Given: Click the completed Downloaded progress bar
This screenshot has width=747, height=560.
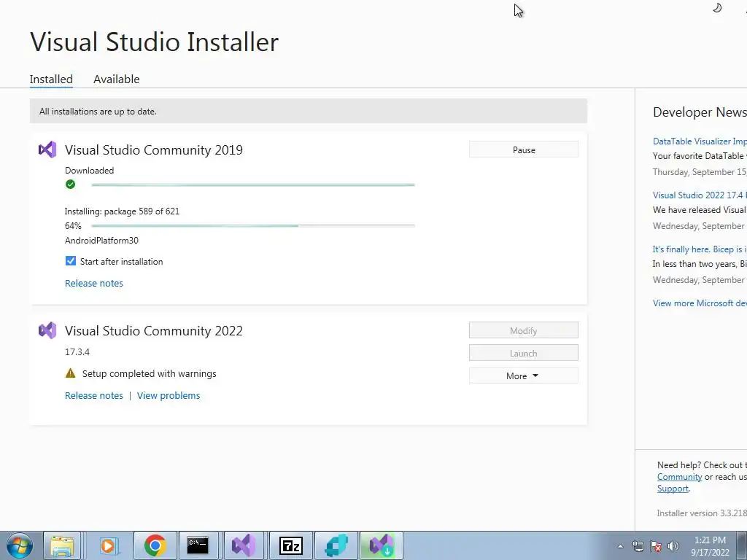Looking at the screenshot, I should (x=253, y=184).
